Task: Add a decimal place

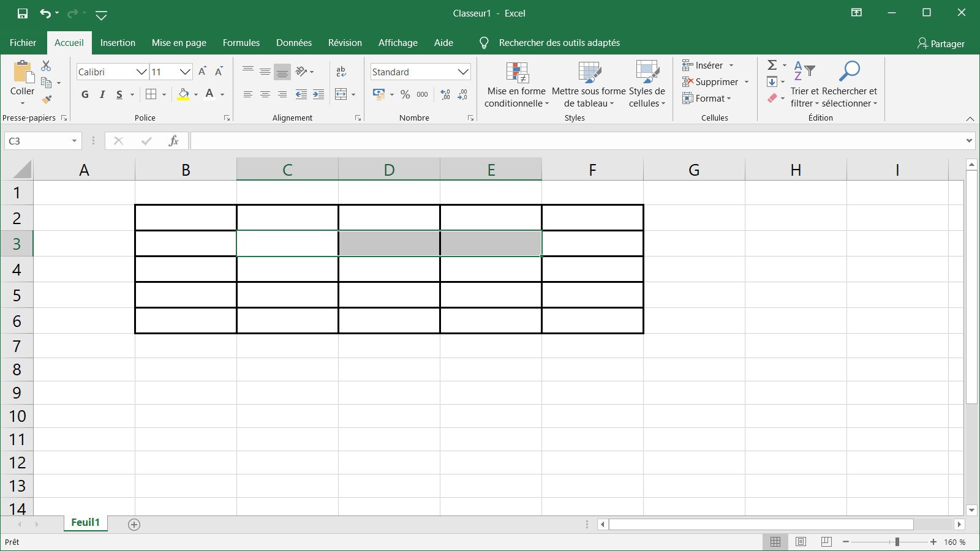Action: coord(445,94)
